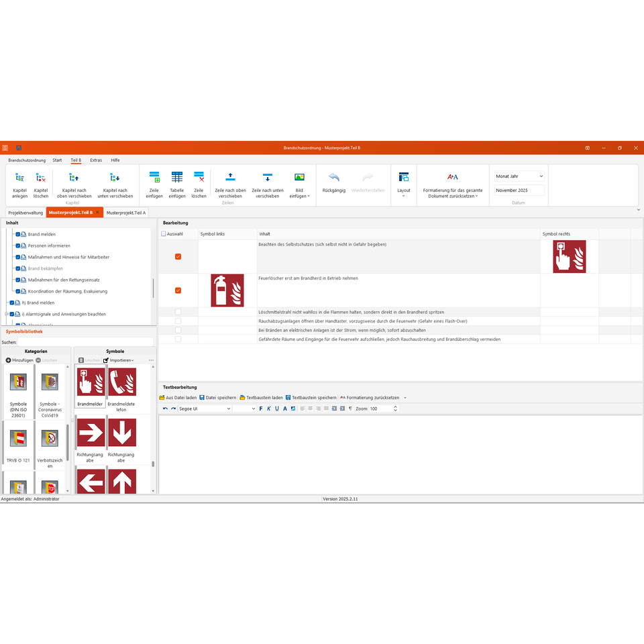Delete row using Zeile löschen

(199, 178)
